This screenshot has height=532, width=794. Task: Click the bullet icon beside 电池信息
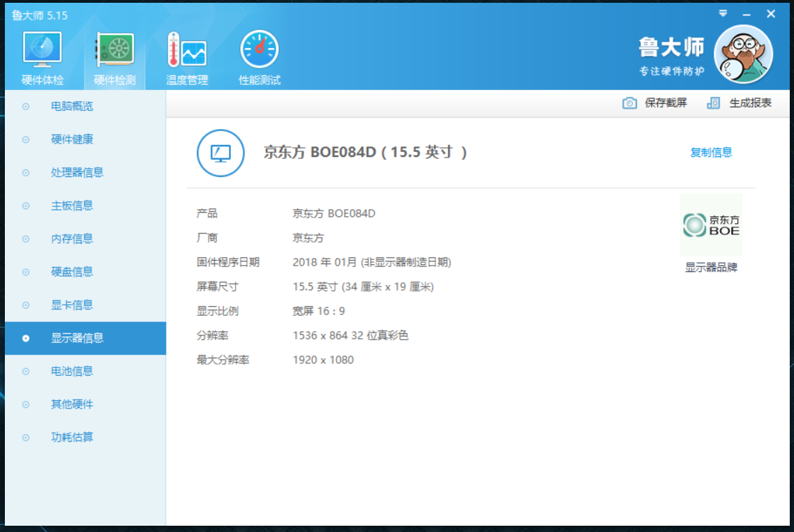click(x=26, y=372)
